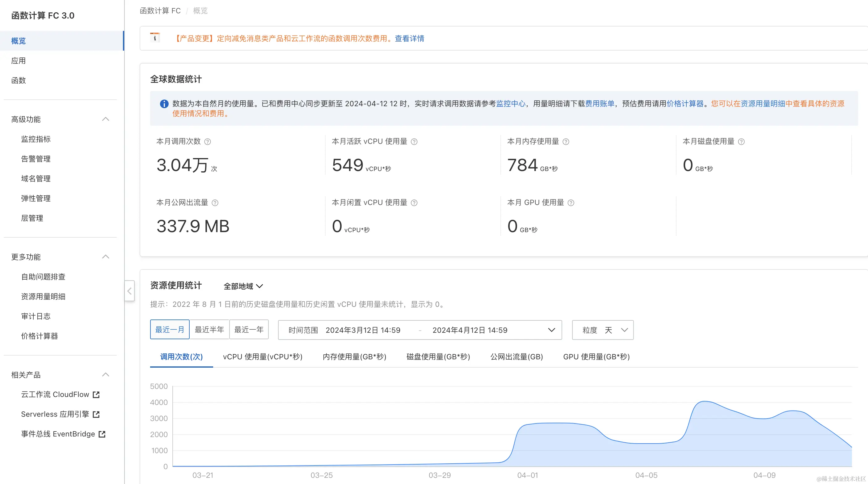Click help icon next to 本月内存使用量
This screenshot has height=484, width=868.
pyautogui.click(x=566, y=142)
